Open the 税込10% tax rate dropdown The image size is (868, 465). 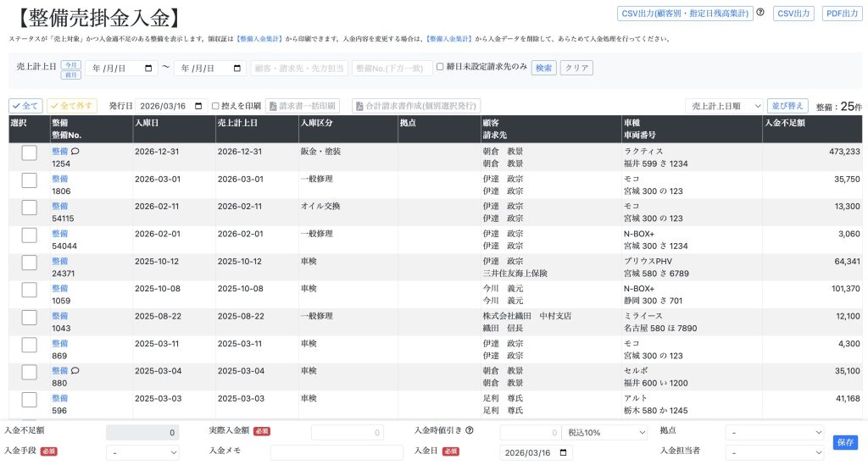tap(606, 432)
